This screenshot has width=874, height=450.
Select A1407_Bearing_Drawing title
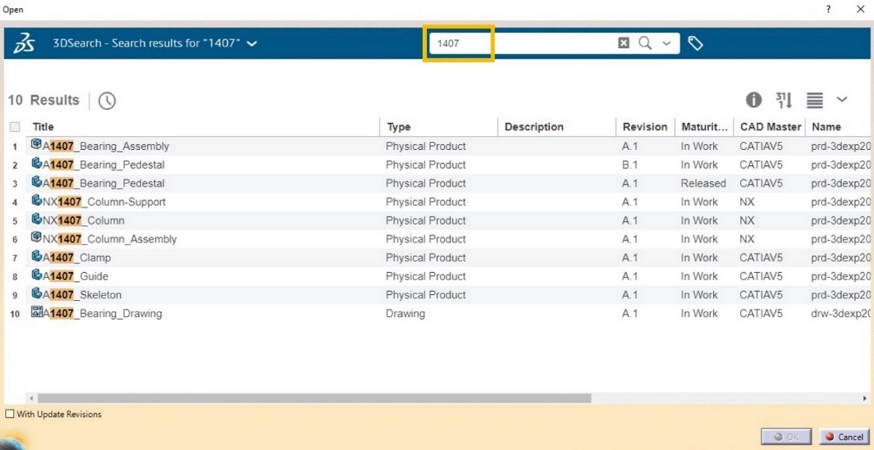click(103, 313)
